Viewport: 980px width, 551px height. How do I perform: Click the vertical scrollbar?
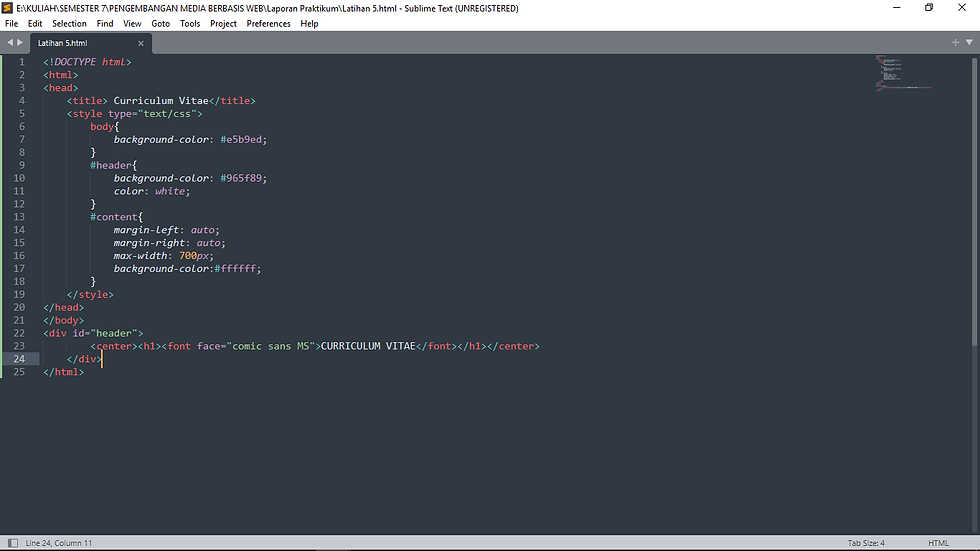974,201
